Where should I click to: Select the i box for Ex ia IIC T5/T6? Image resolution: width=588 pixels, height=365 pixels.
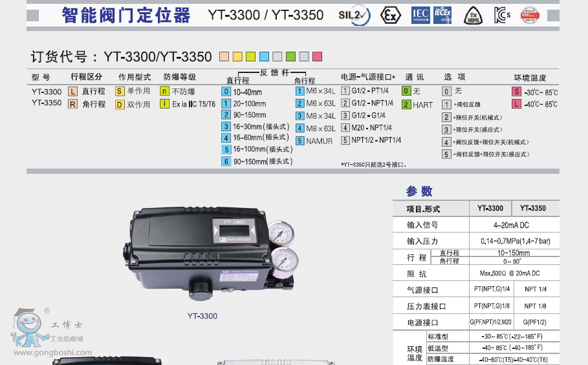click(164, 104)
